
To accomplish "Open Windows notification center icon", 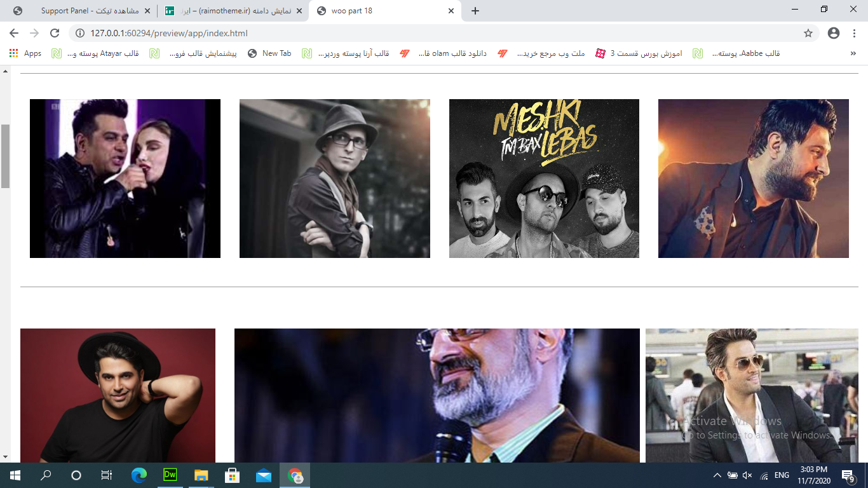I will 848,475.
